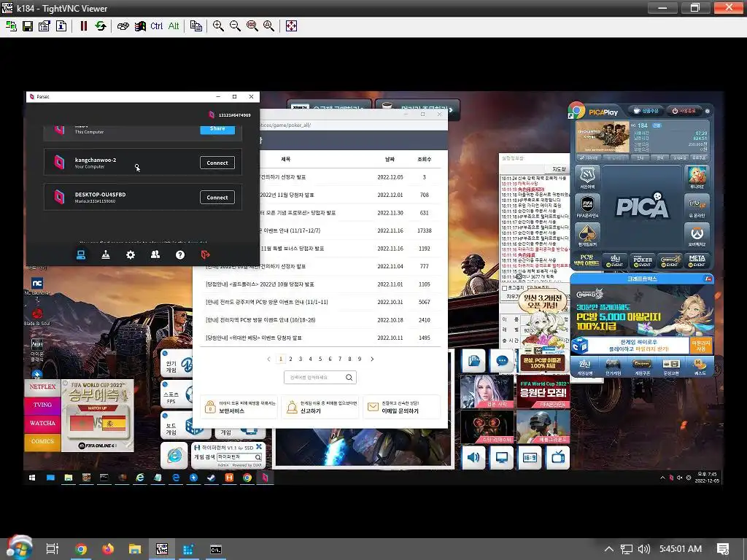
Task: Open local volume tray icon
Action: (x=643, y=549)
